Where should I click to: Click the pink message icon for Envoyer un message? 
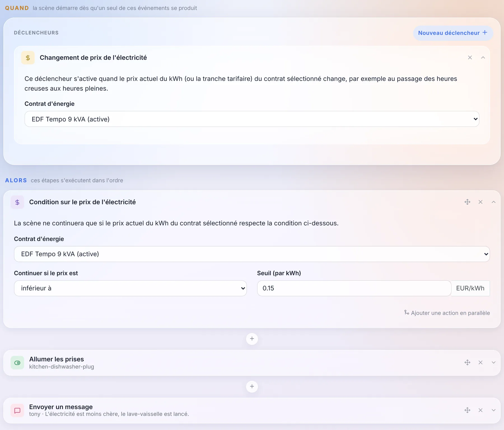[x=17, y=410]
